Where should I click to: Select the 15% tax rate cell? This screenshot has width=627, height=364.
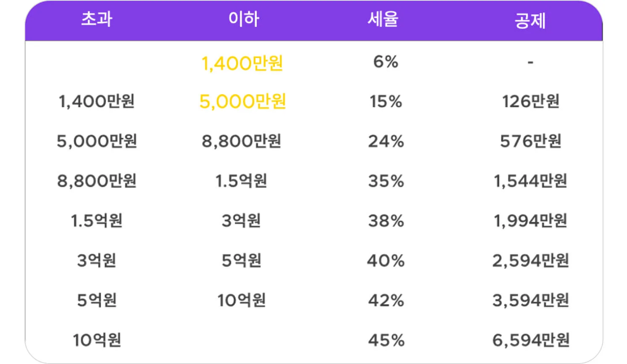click(386, 101)
